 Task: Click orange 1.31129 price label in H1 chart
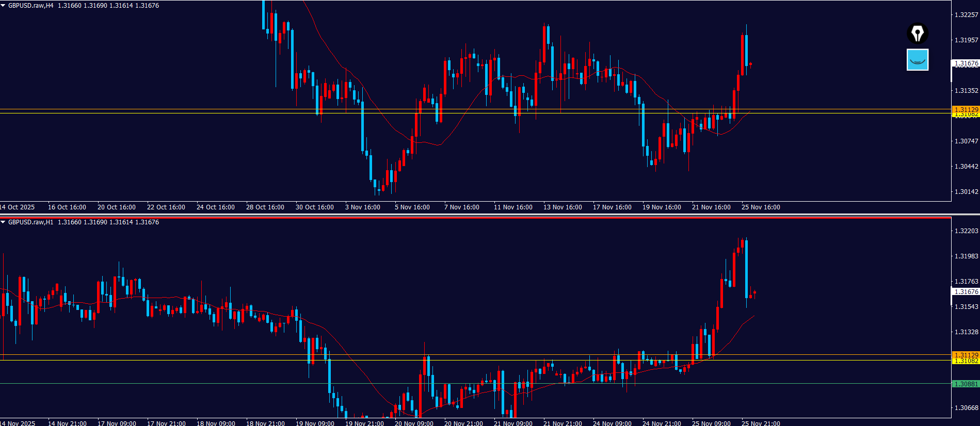[x=966, y=355]
